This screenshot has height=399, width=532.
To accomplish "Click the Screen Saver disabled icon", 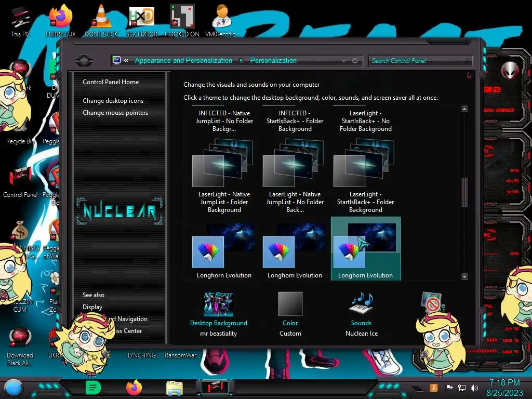I will click(x=432, y=303).
